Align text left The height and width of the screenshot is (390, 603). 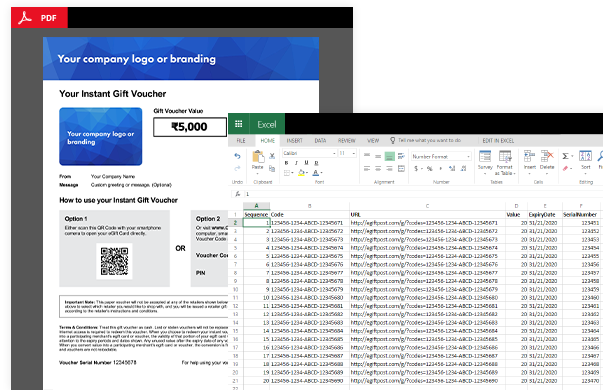[367, 168]
